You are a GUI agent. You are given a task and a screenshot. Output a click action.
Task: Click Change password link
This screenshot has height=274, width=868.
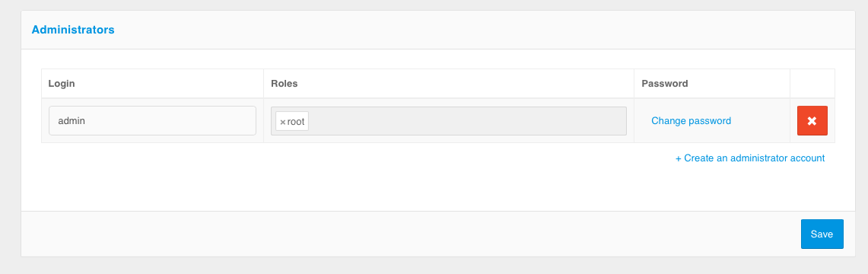[x=691, y=121]
